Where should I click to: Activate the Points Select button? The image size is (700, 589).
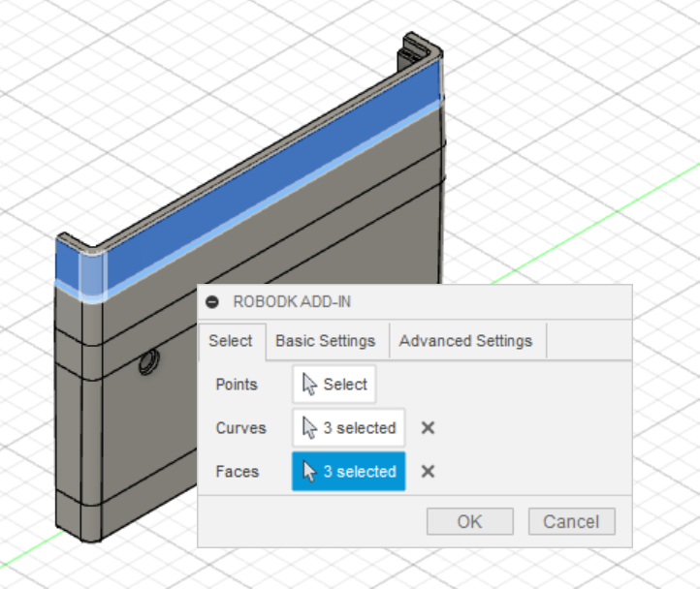point(334,385)
